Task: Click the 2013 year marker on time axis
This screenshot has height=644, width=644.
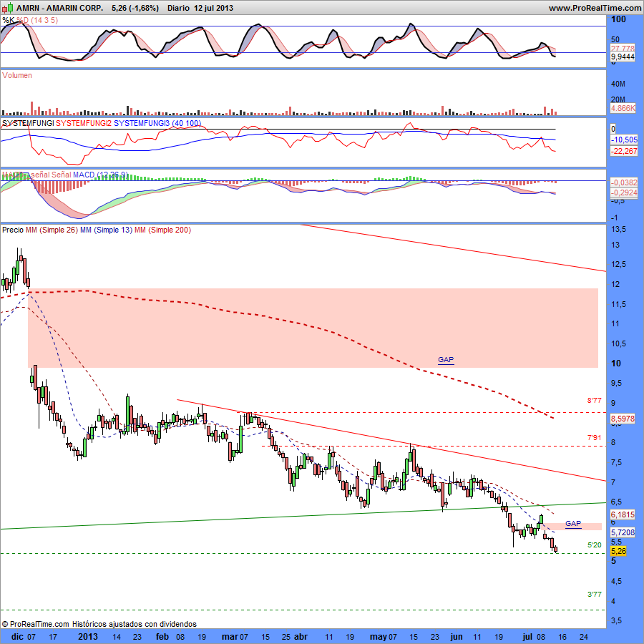Action: click(88, 637)
